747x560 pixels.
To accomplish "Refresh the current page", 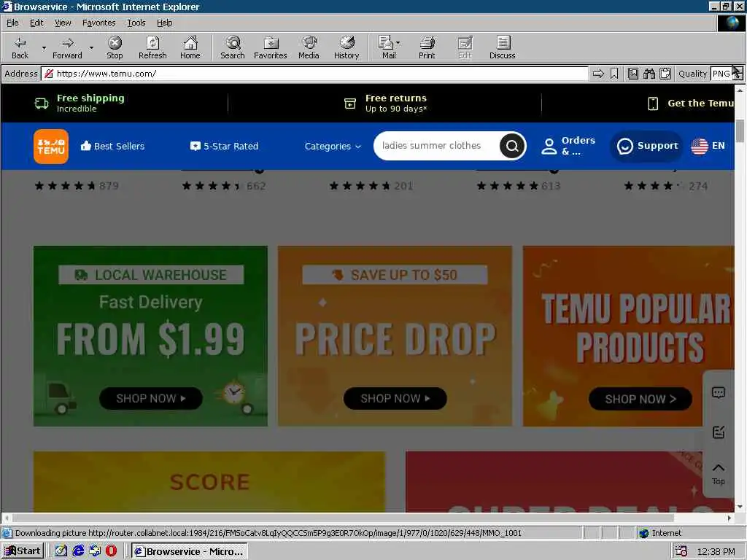I will tap(152, 47).
